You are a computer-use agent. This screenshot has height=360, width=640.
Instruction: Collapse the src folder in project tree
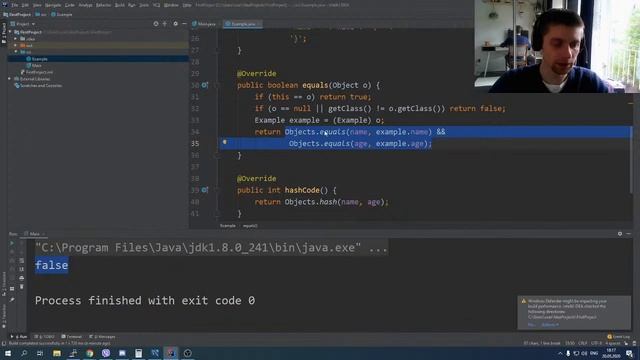coord(16,52)
